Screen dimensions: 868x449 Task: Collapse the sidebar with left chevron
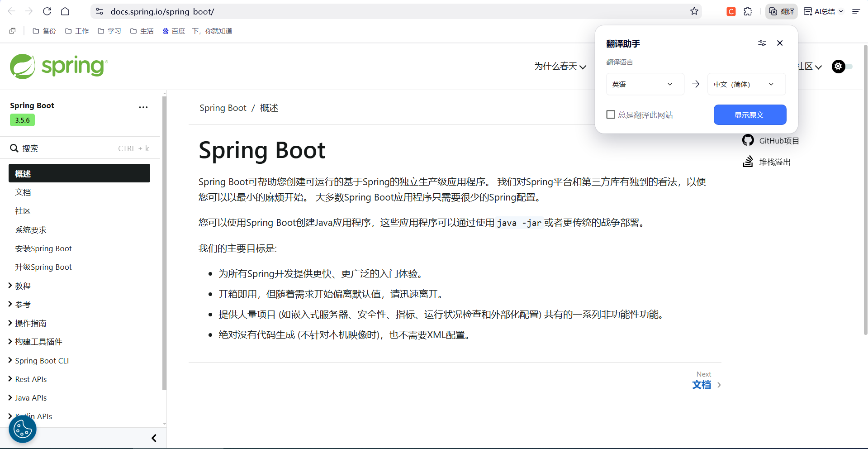pos(154,438)
